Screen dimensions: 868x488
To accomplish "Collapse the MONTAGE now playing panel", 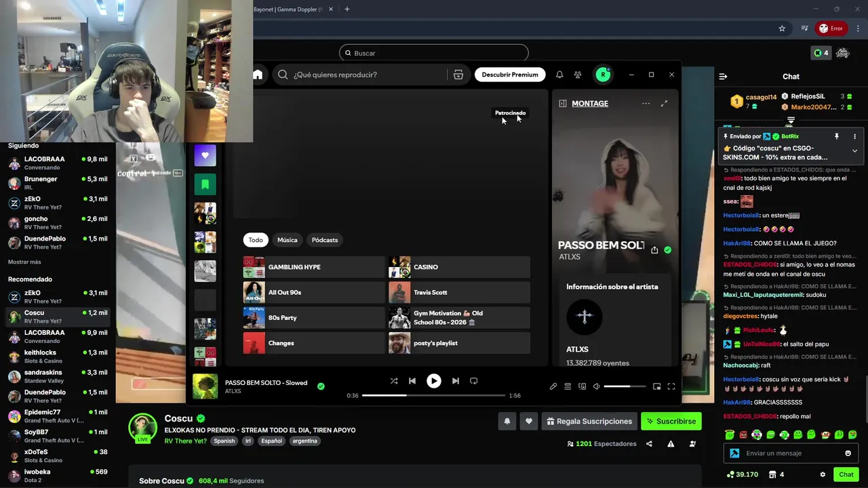I will pyautogui.click(x=563, y=104).
